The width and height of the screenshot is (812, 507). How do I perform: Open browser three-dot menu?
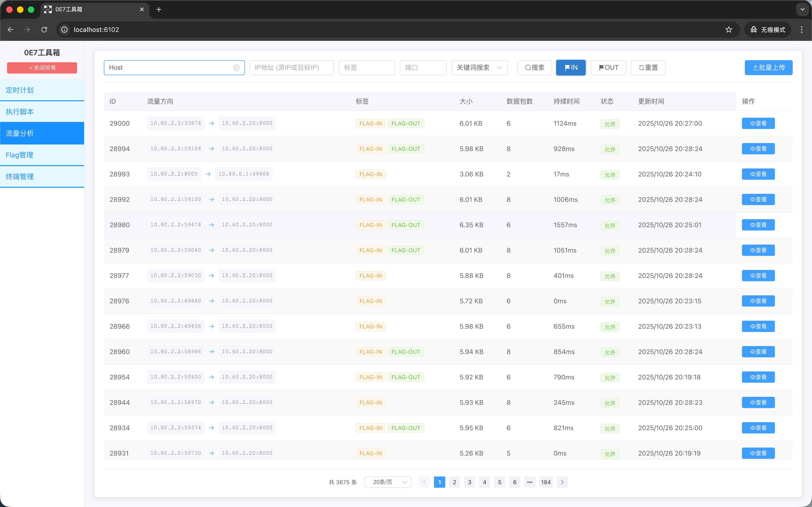click(x=802, y=30)
